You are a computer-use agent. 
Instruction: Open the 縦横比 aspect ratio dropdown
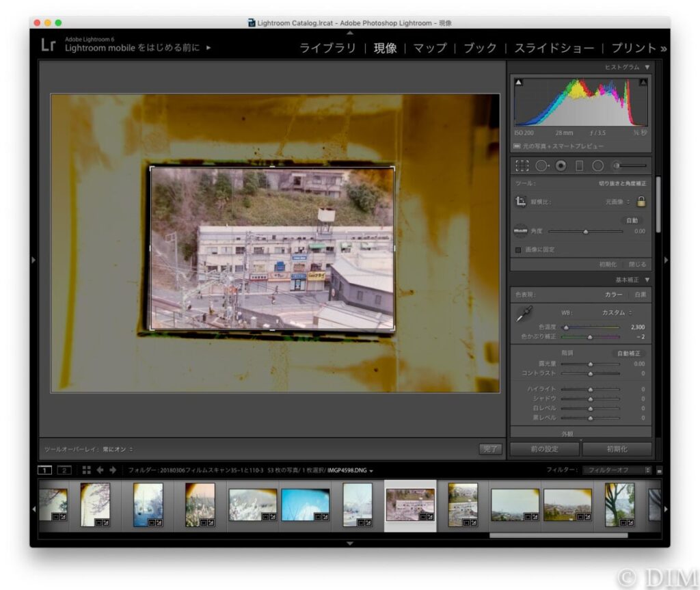[x=618, y=202]
